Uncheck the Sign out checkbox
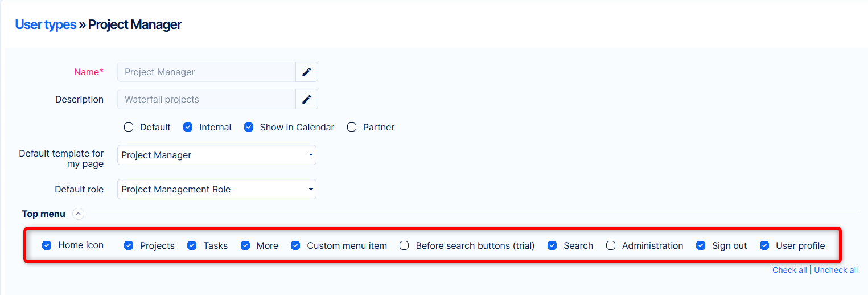The width and height of the screenshot is (868, 295). point(701,245)
